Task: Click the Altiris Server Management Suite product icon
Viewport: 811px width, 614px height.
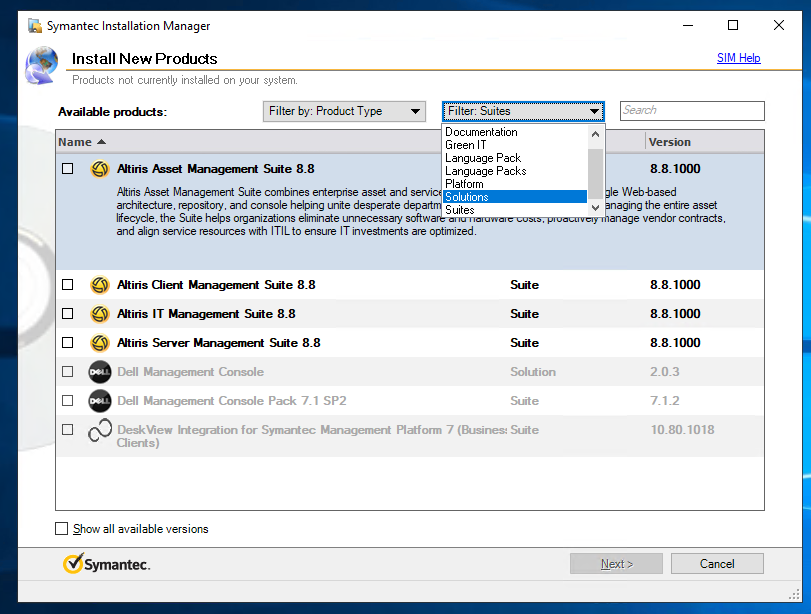Action: 99,342
